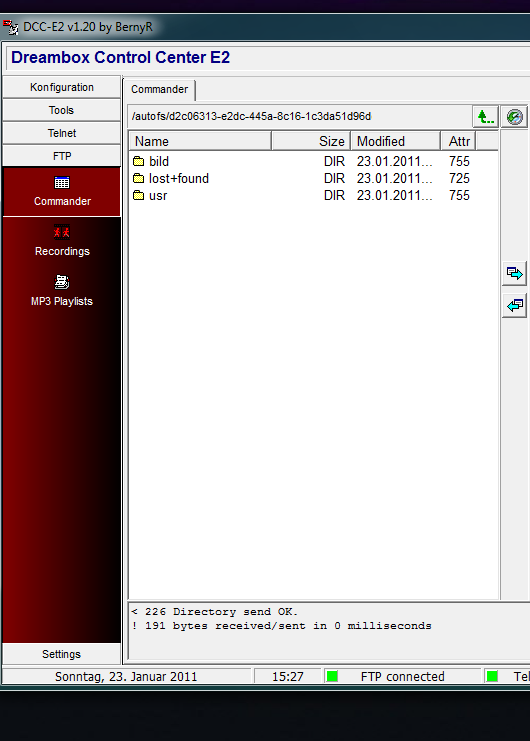Screen dimensions: 530x741
Task: Select the 'lost+found' folder name
Action: tap(179, 179)
